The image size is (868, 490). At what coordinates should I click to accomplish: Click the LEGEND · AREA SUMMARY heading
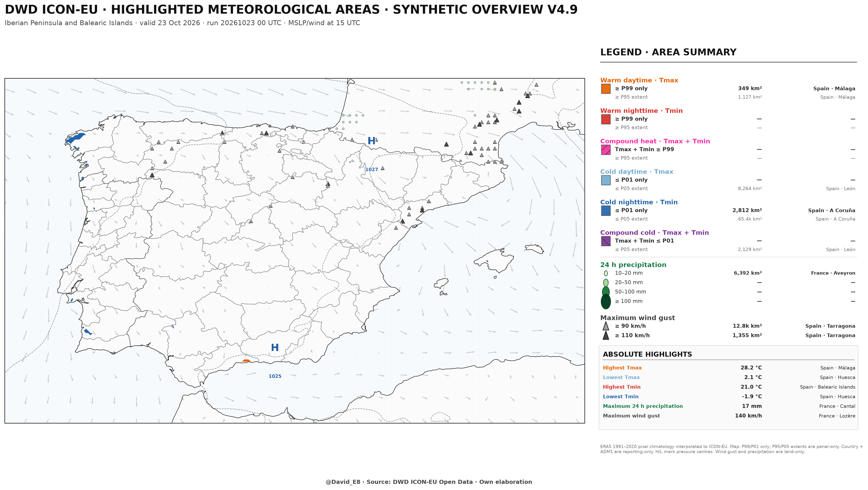pyautogui.click(x=668, y=52)
